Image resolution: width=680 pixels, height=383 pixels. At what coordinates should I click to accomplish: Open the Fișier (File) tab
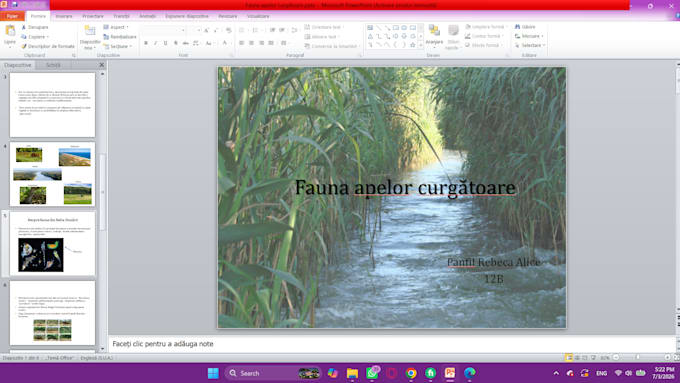(12, 16)
